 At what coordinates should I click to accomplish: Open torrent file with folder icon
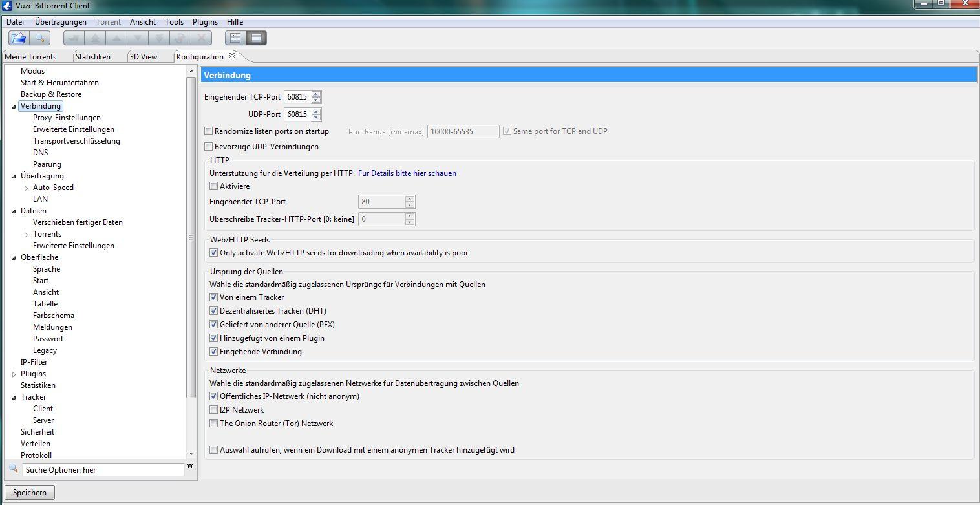pos(17,38)
